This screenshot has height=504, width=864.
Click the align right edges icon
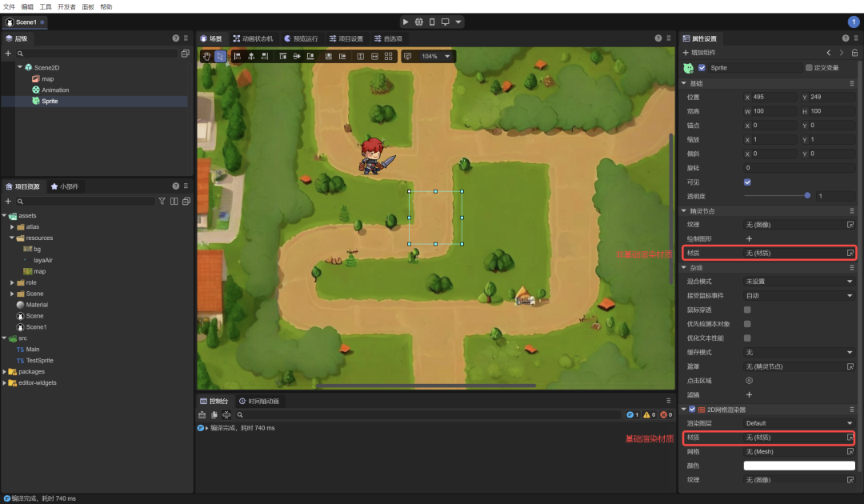coord(265,56)
